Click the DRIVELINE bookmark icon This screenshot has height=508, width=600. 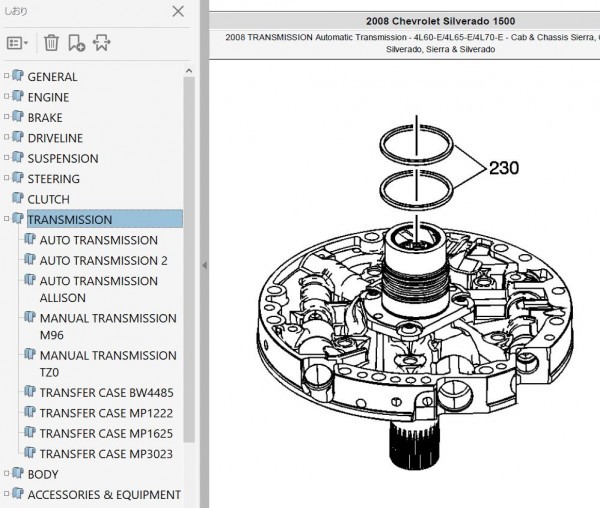(18, 137)
